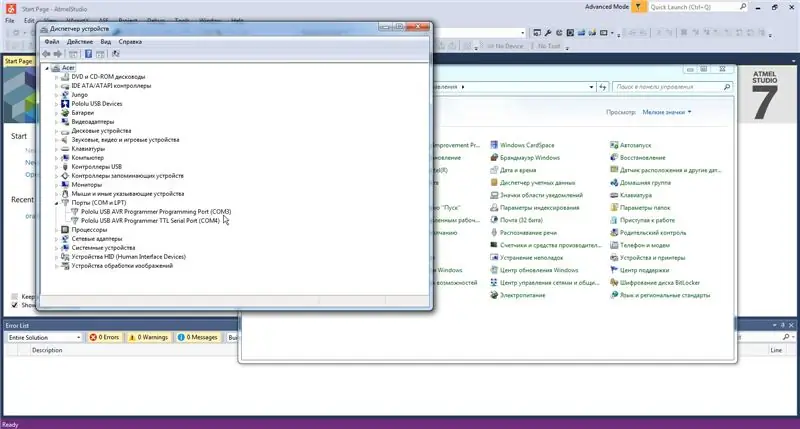Open Устройства и принтеры
Viewport: 800px width, 429px height.
pyautogui.click(x=652, y=258)
